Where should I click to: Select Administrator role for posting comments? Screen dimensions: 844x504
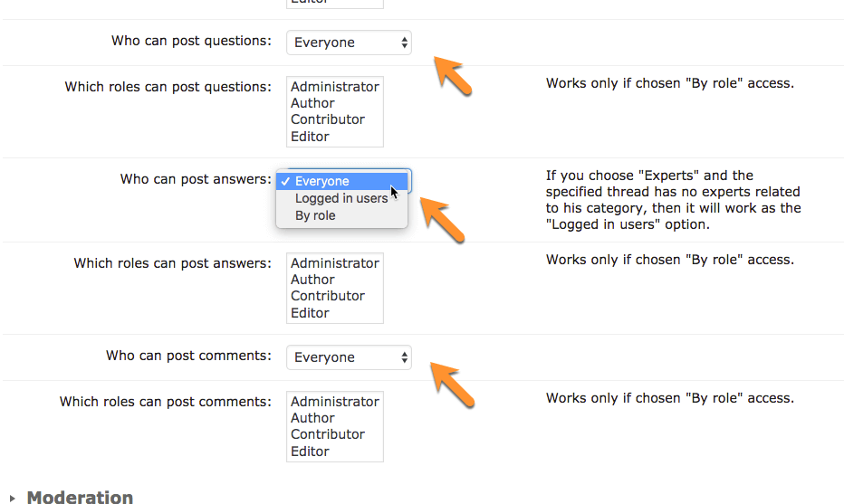point(334,402)
